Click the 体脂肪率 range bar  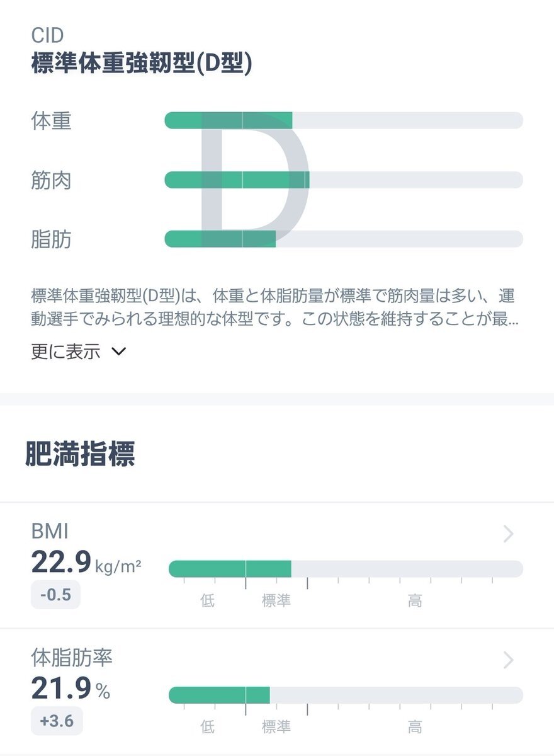pyautogui.click(x=345, y=695)
